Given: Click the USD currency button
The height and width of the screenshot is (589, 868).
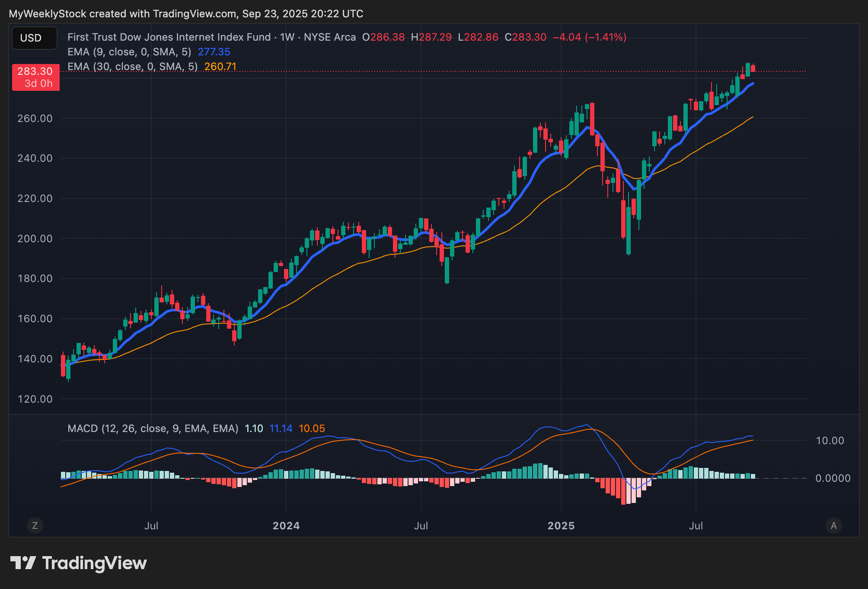Looking at the screenshot, I should (x=34, y=38).
